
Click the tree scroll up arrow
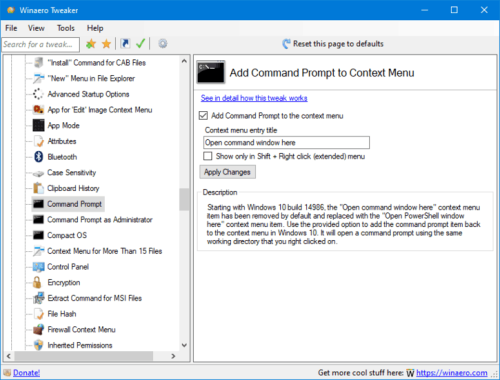coord(184,61)
